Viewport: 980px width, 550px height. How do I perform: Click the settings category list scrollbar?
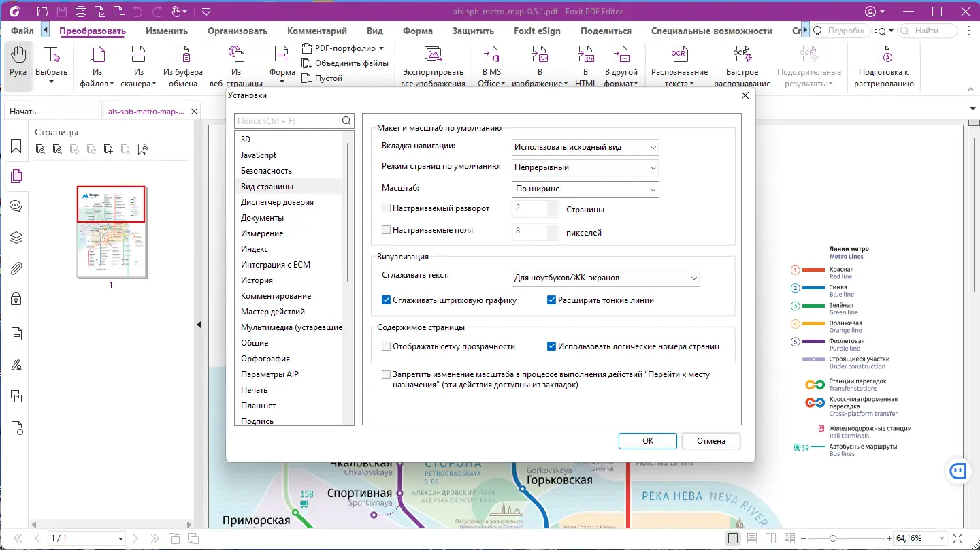click(x=348, y=211)
